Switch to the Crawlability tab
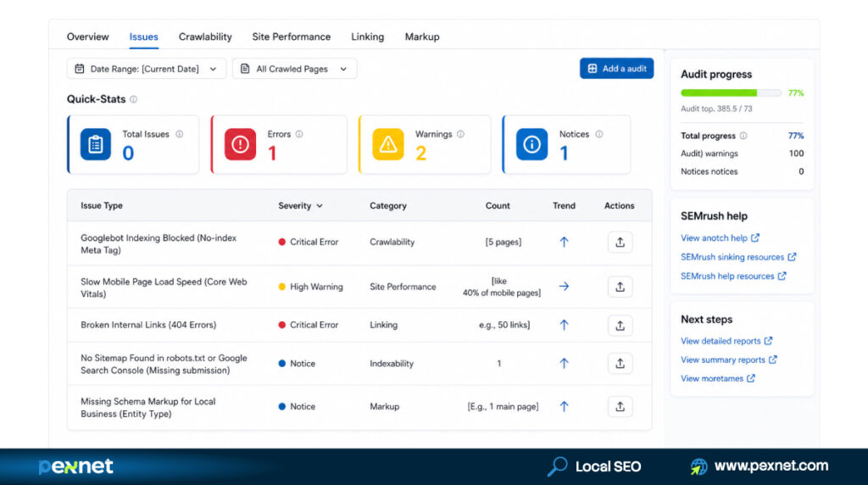The height and width of the screenshot is (485, 868). click(x=205, y=36)
